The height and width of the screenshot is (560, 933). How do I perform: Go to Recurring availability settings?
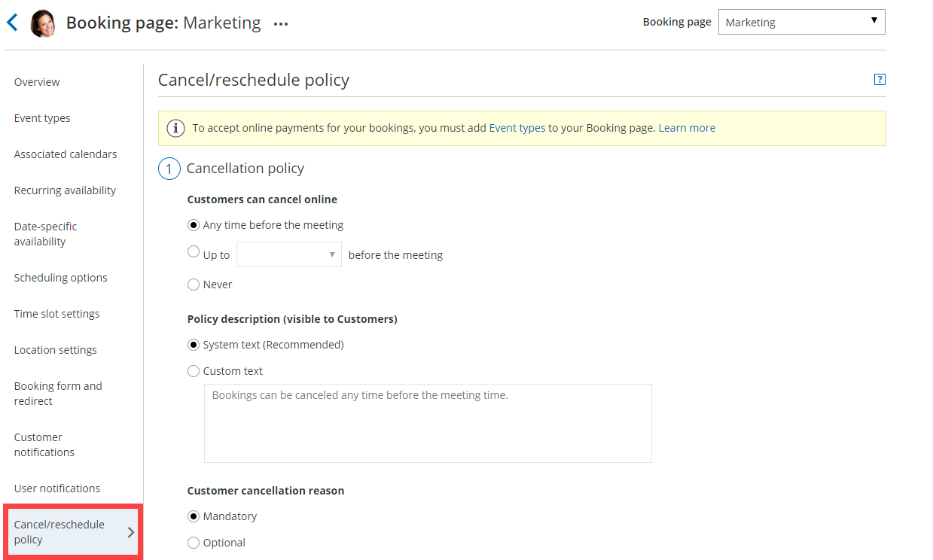pyautogui.click(x=65, y=190)
